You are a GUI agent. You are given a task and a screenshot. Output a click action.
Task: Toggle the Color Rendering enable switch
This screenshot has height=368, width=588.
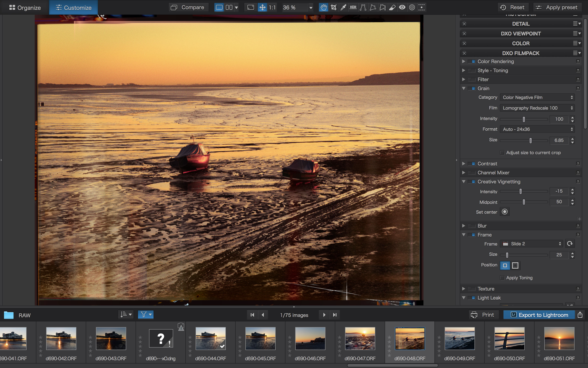[x=472, y=61]
